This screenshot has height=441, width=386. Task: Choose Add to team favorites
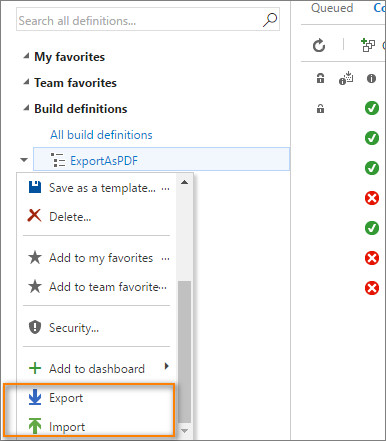(x=97, y=287)
